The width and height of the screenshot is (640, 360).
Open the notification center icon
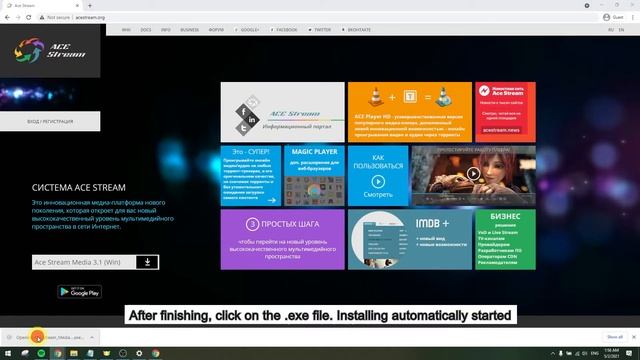point(629,353)
